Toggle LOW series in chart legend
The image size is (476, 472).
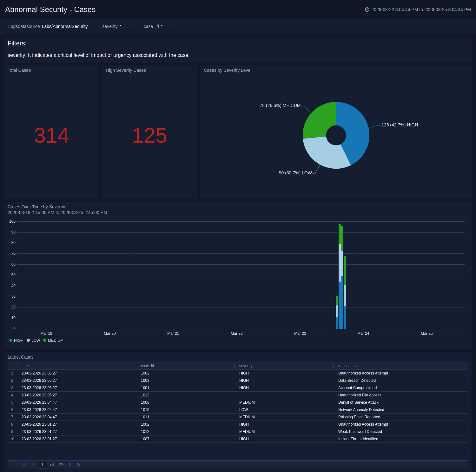[33, 341]
